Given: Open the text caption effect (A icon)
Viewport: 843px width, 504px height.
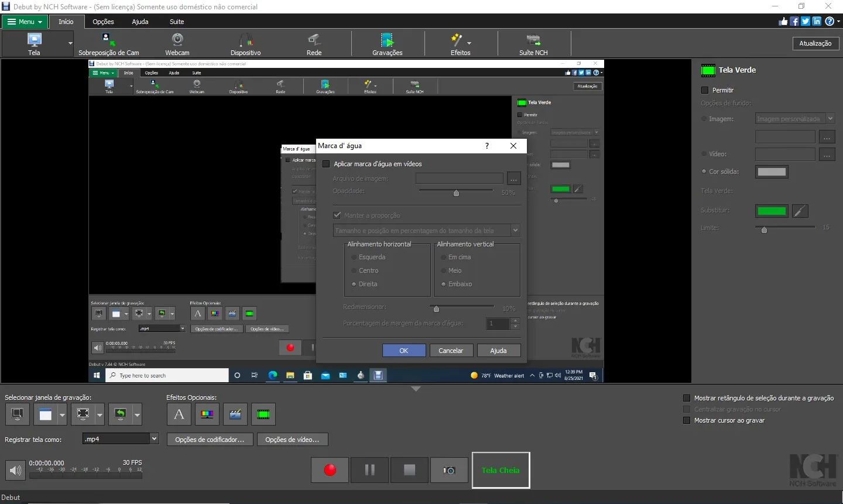Looking at the screenshot, I should coord(179,414).
